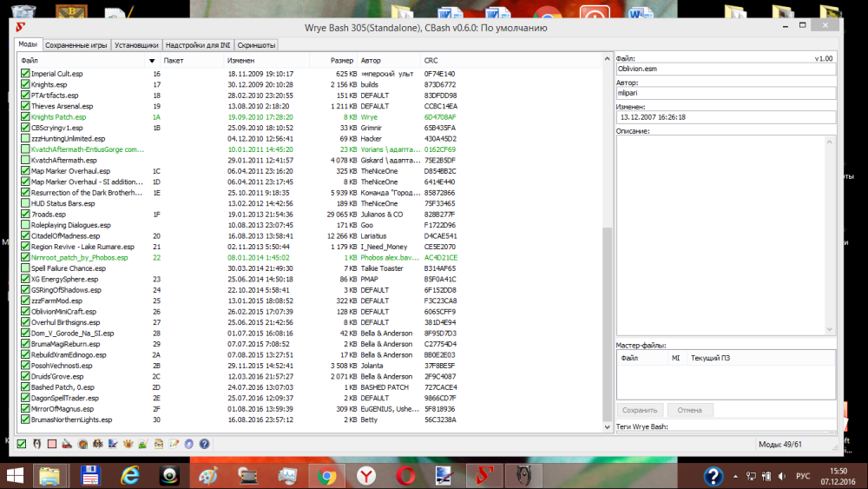
Task: Click the white notepad with orange pencil icon
Action: point(174,444)
